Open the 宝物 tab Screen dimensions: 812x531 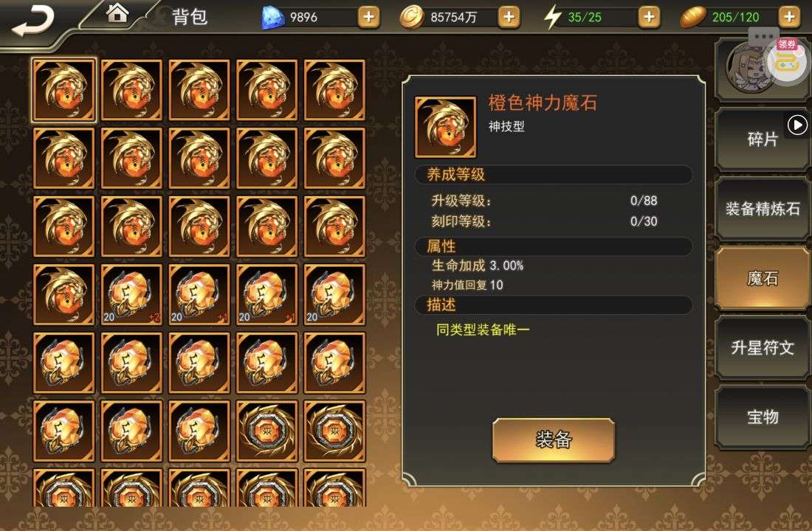[x=763, y=417]
